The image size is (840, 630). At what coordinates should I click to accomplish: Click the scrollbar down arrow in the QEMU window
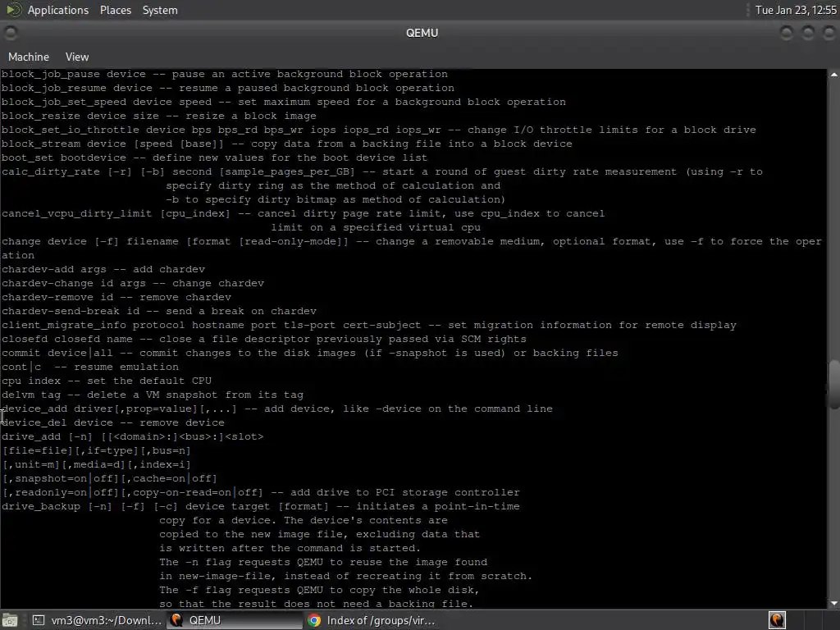click(x=833, y=603)
